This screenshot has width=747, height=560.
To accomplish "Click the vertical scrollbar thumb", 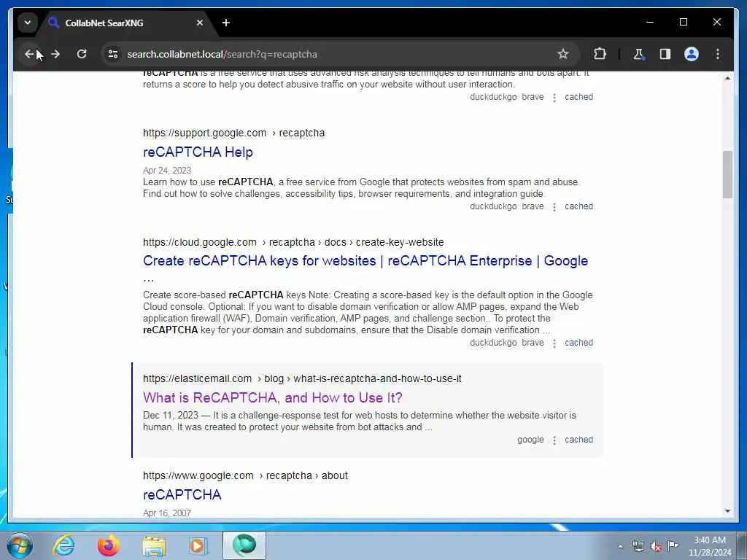I will pyautogui.click(x=727, y=174).
